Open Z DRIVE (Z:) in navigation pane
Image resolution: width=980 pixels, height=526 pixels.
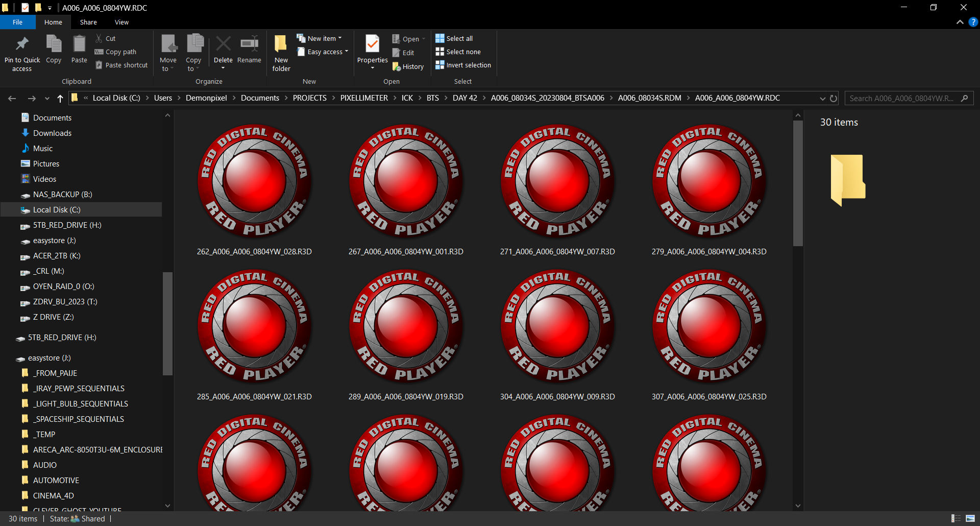pyautogui.click(x=53, y=317)
